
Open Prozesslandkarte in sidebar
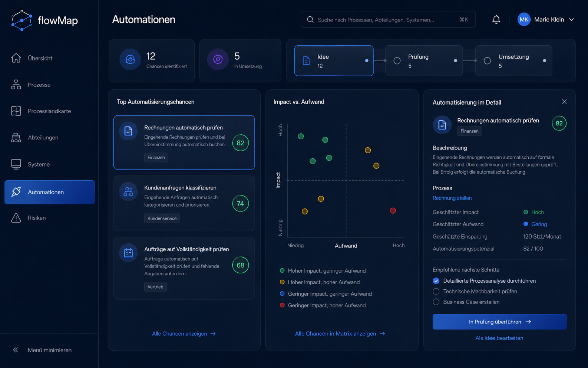pyautogui.click(x=50, y=111)
